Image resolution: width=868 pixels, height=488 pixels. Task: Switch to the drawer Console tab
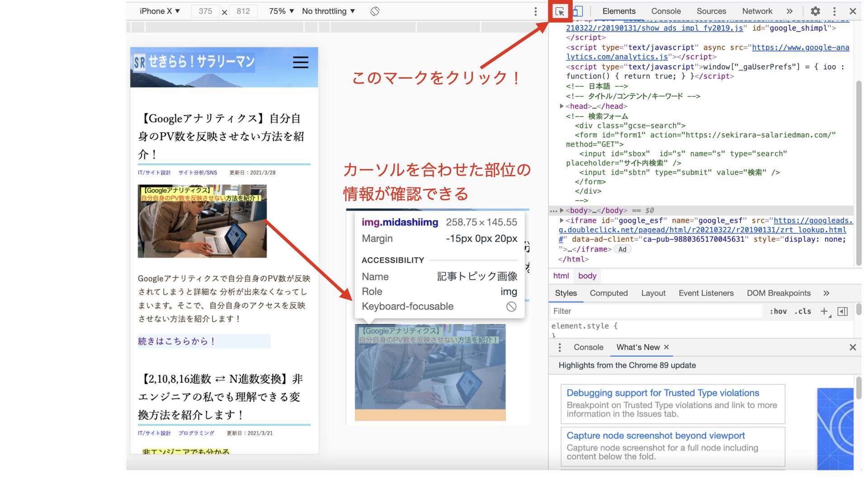tap(588, 347)
